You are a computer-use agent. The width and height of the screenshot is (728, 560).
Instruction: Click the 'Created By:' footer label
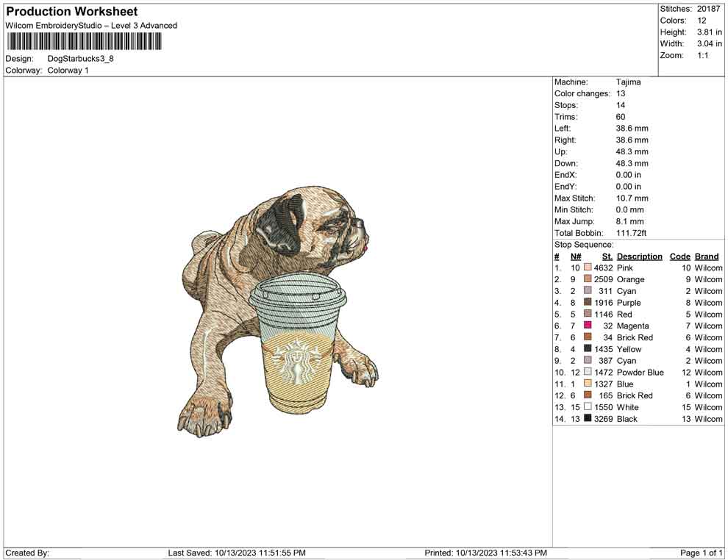tap(27, 553)
